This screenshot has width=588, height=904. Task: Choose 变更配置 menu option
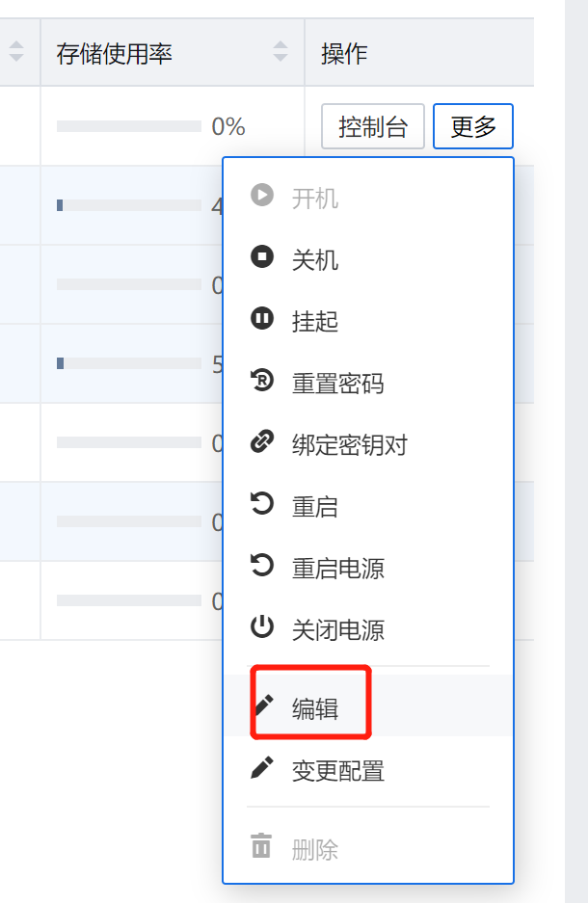337,771
